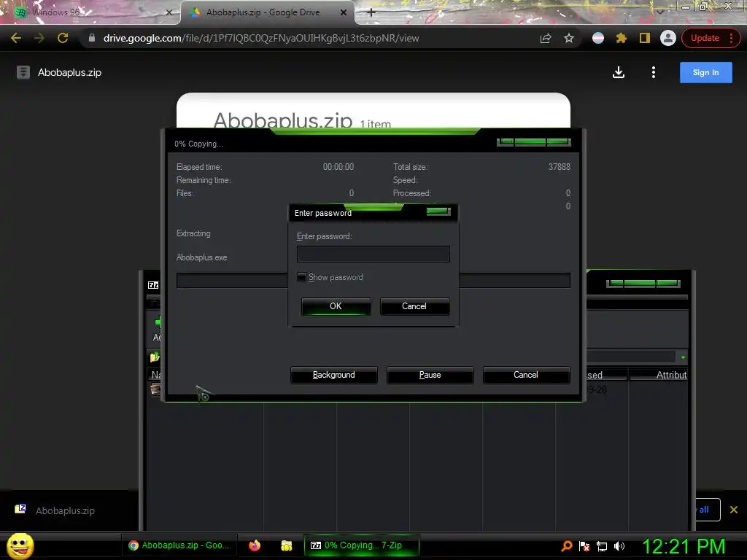
Task: Launch Firefox from the taskbar
Action: [x=255, y=545]
